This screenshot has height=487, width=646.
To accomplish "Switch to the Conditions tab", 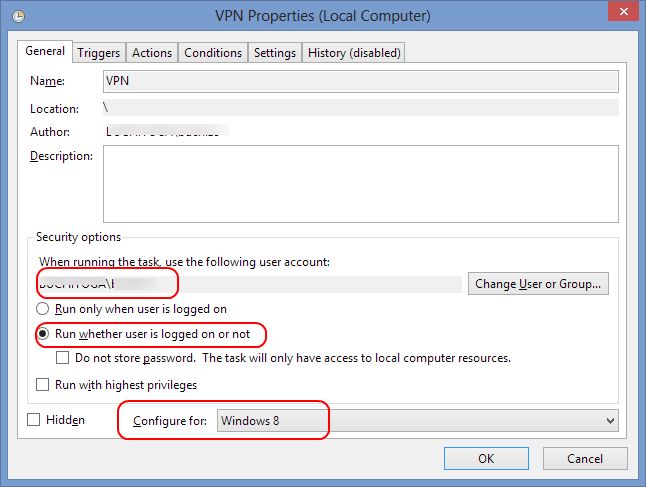I will tap(213, 53).
